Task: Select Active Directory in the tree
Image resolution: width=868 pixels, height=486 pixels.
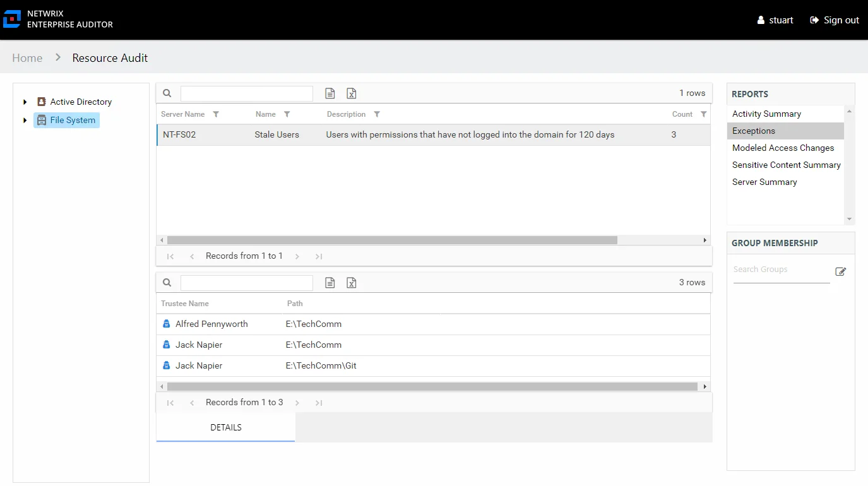Action: [74, 102]
